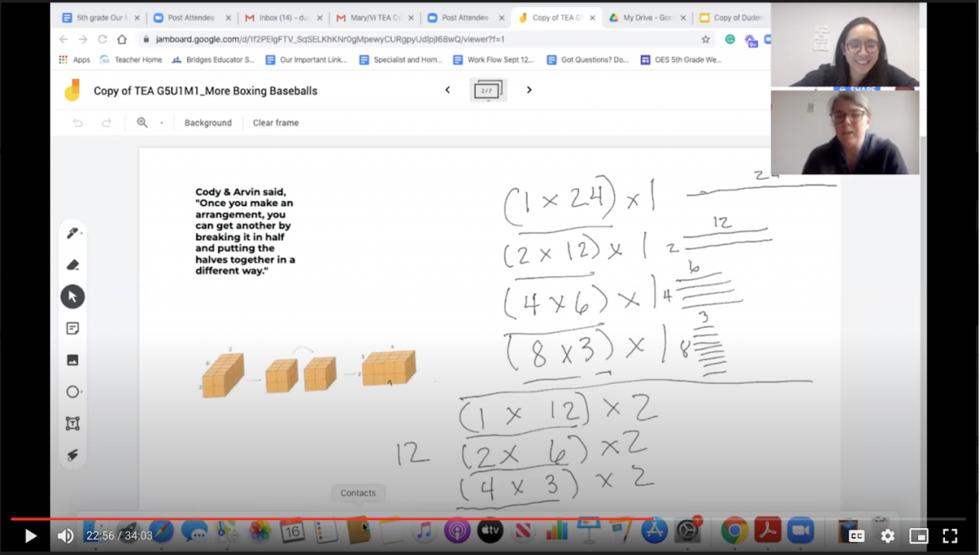Bookmark this page with the star icon

706,39
